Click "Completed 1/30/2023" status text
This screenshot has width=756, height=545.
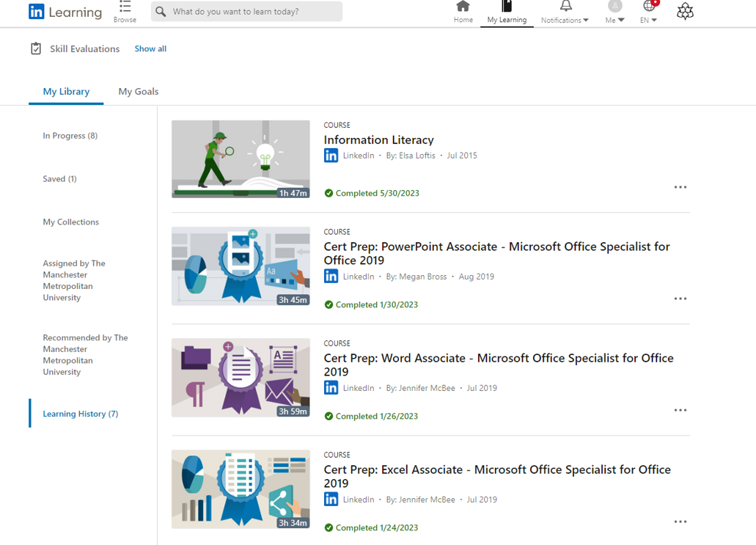coord(377,304)
